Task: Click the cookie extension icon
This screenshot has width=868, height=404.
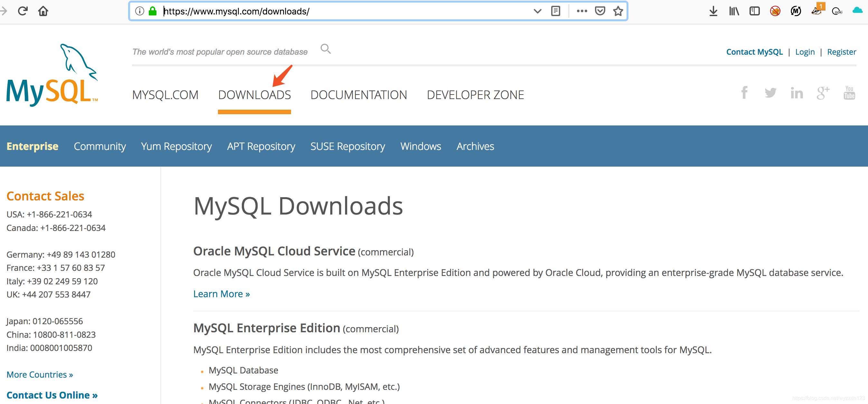Action: (837, 11)
